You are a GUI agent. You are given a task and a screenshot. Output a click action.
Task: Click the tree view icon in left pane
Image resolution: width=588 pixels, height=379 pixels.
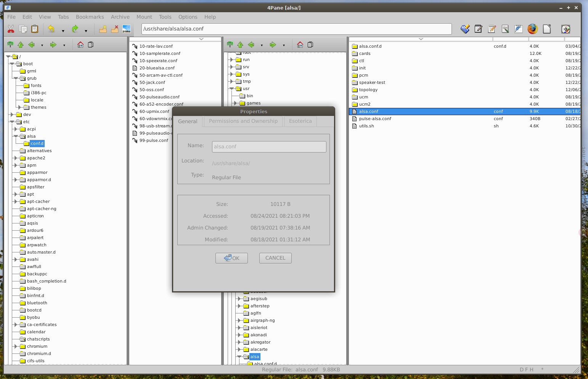pos(10,45)
